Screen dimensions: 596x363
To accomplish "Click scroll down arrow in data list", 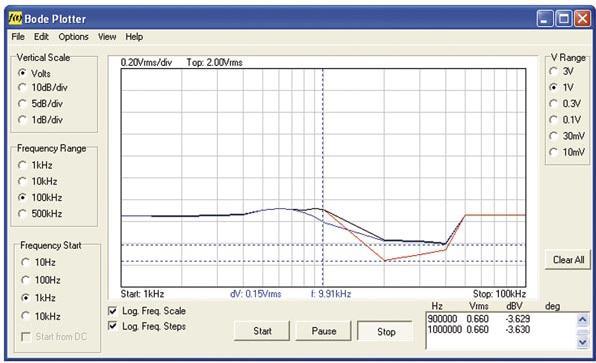I will (x=583, y=342).
